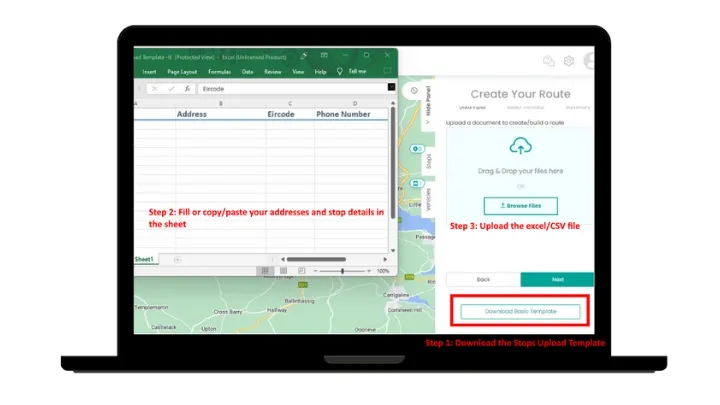Click Templemartin label on the map
This screenshot has height=405, width=720.
[151, 307]
